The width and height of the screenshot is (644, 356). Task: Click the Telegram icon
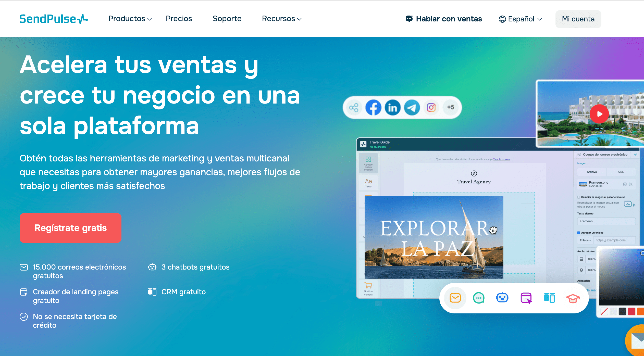click(412, 107)
